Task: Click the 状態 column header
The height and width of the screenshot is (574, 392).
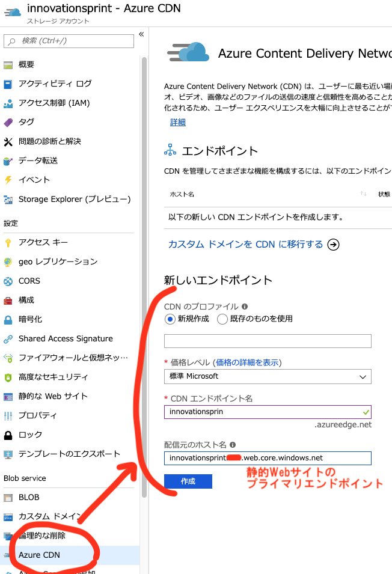Action: (384, 194)
